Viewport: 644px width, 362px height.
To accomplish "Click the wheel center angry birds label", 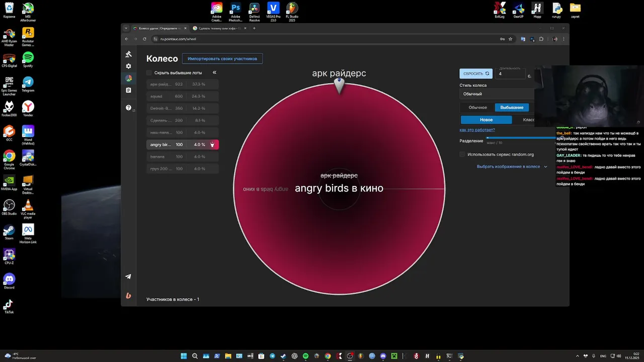I will [339, 189].
